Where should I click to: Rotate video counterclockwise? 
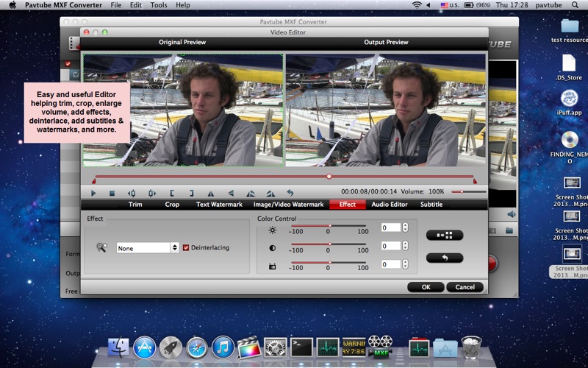click(x=251, y=194)
